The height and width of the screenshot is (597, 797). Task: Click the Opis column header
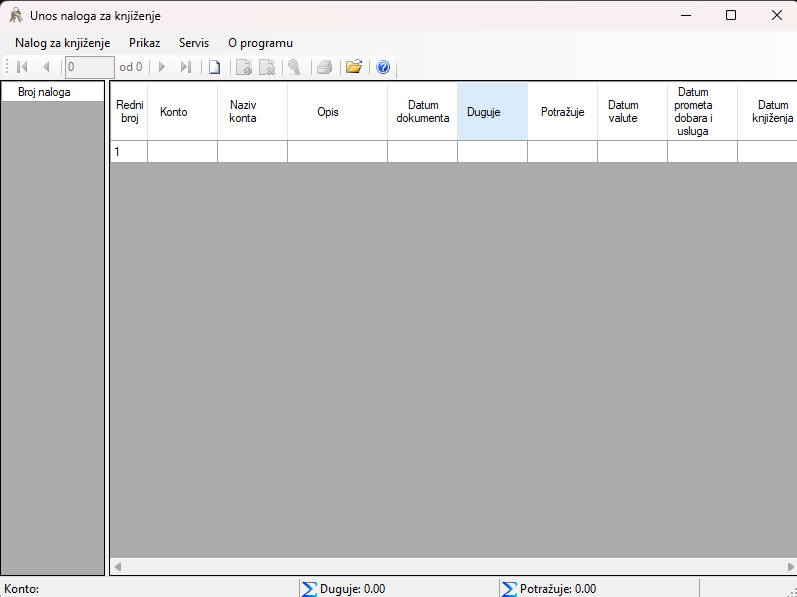pyautogui.click(x=338, y=112)
